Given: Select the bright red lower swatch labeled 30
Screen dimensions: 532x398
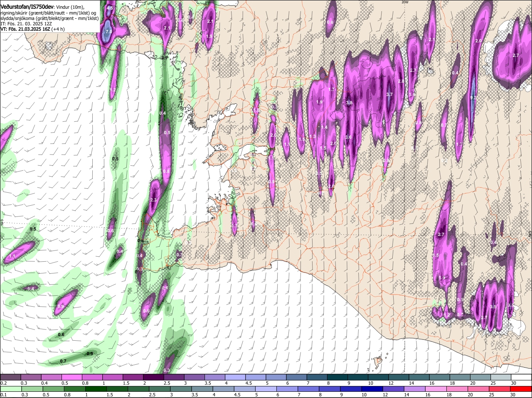Looking at the screenshot, I should [522, 389].
